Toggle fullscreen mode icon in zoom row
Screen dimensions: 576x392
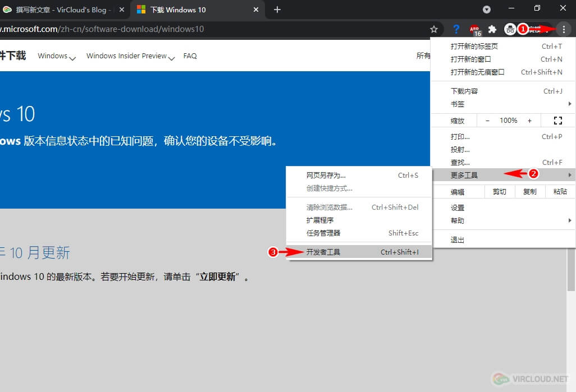coord(558,121)
